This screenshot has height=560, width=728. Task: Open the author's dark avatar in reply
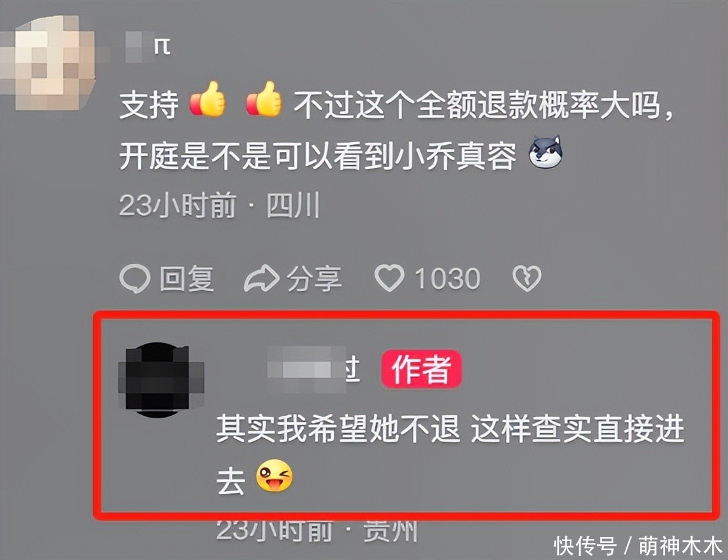(158, 380)
